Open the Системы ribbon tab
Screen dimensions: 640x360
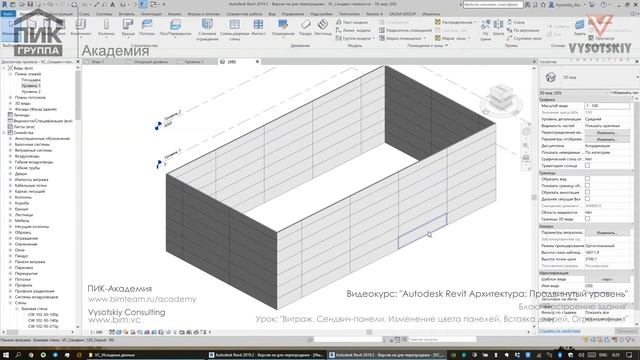(104, 13)
